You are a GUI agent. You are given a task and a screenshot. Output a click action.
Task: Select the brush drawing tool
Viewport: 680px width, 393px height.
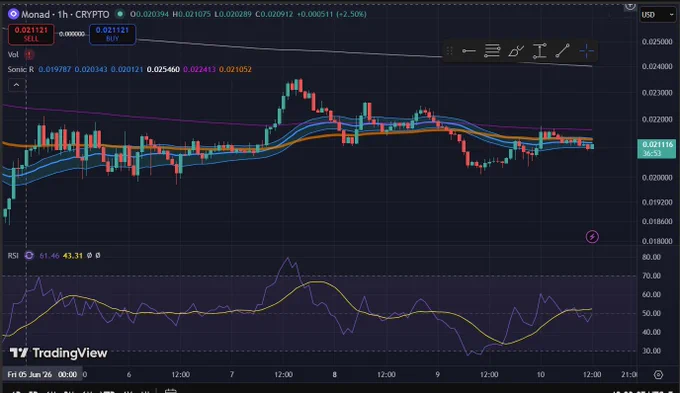[516, 51]
